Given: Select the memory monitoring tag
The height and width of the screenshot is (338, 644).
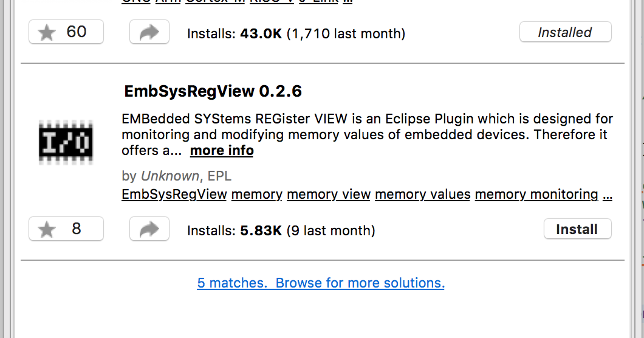Looking at the screenshot, I should coord(536,194).
